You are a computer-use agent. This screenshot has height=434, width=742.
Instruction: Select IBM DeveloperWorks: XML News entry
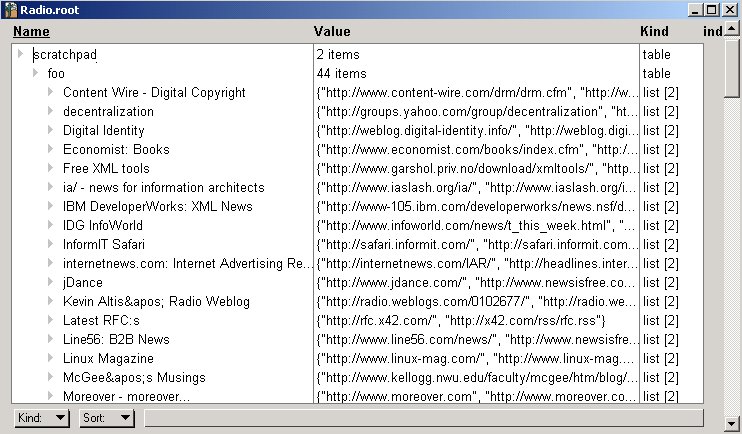158,206
